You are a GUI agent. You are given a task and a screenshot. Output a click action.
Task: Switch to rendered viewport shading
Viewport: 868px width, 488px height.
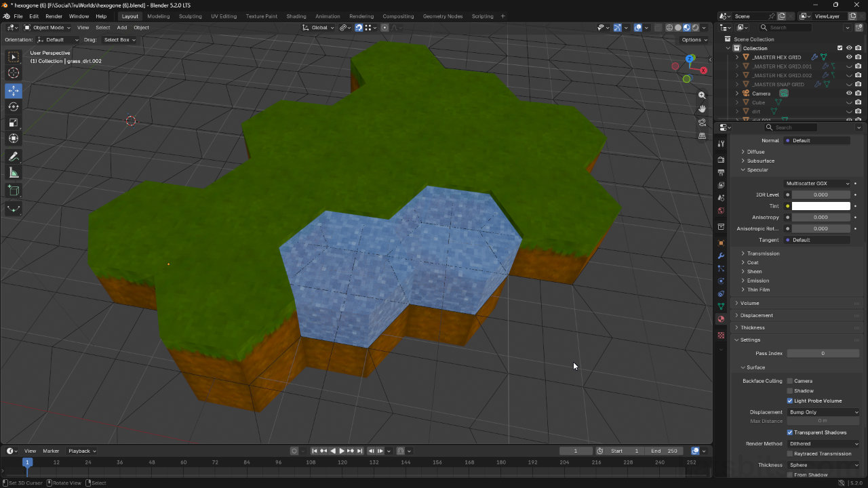point(695,28)
